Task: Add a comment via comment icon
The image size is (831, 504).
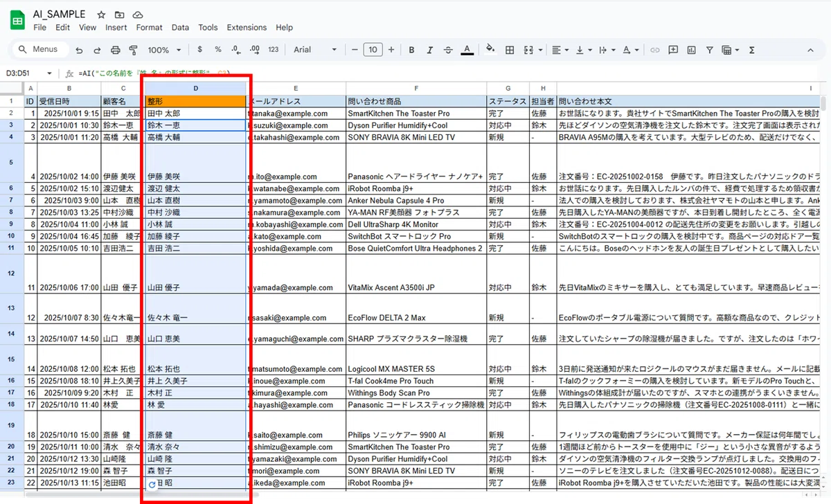Action: click(673, 50)
